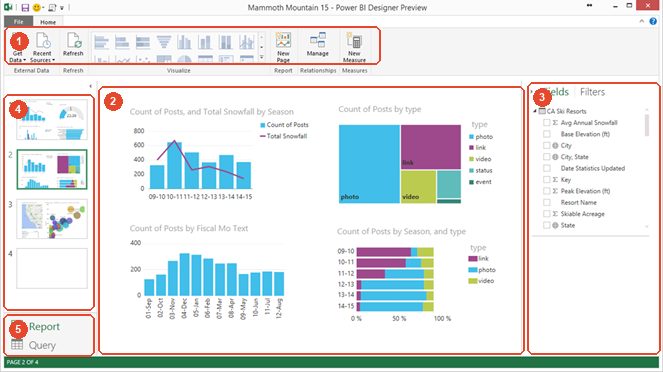Collapse the ribbon with the chevron
The image size is (663, 372).
point(641,21)
